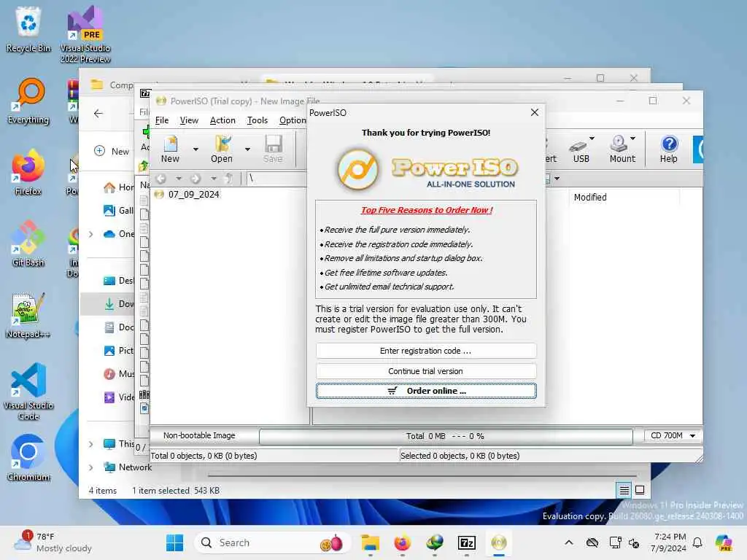The width and height of the screenshot is (747, 560).
Task: Open the Recycle Bin desktop icon
Action: pyautogui.click(x=28, y=29)
